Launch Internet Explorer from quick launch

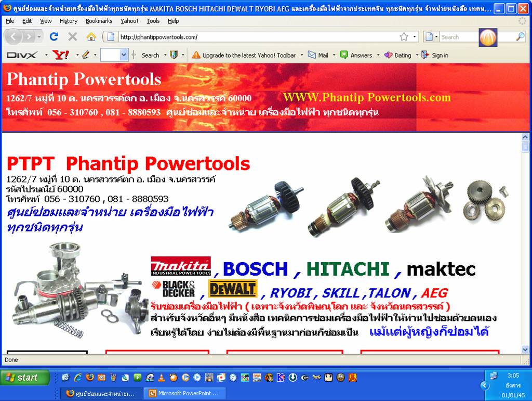pos(78,377)
